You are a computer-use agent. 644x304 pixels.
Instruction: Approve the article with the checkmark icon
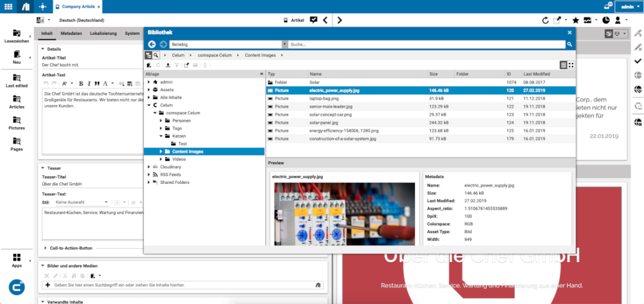[638, 61]
